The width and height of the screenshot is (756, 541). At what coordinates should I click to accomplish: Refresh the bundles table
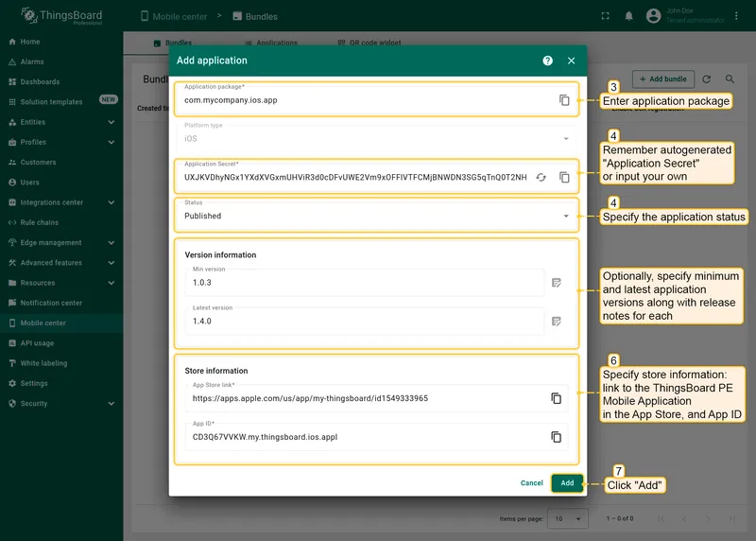(706, 79)
